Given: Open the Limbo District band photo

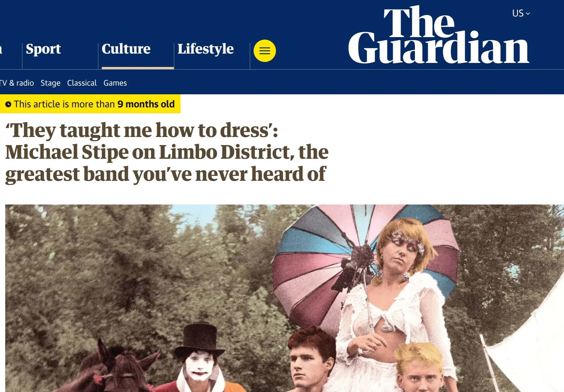Looking at the screenshot, I should (x=284, y=298).
